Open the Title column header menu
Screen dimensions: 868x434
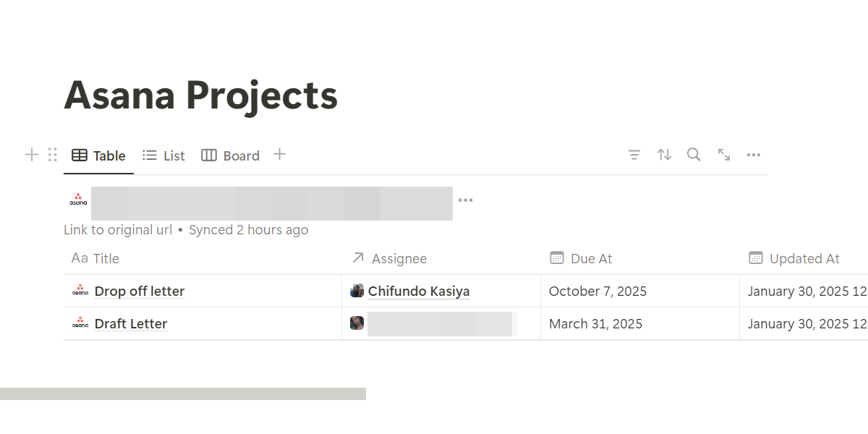(106, 258)
